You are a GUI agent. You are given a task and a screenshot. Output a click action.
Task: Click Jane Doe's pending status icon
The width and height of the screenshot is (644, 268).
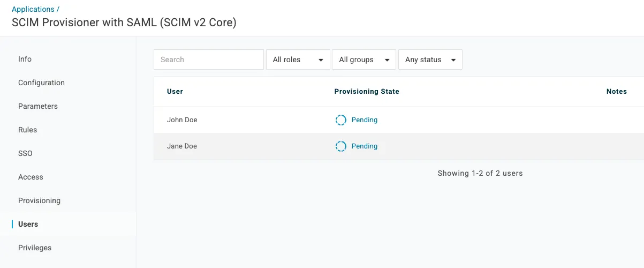click(x=340, y=146)
